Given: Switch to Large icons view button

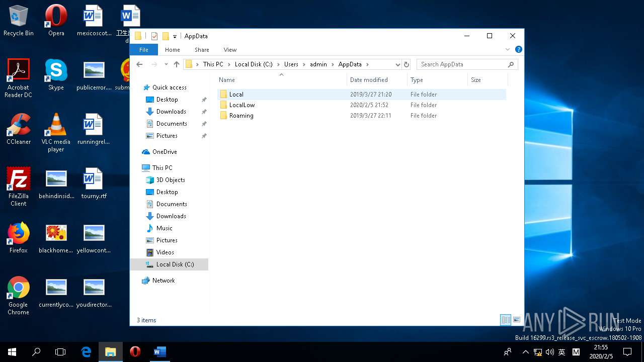Looking at the screenshot, I should pos(517,320).
